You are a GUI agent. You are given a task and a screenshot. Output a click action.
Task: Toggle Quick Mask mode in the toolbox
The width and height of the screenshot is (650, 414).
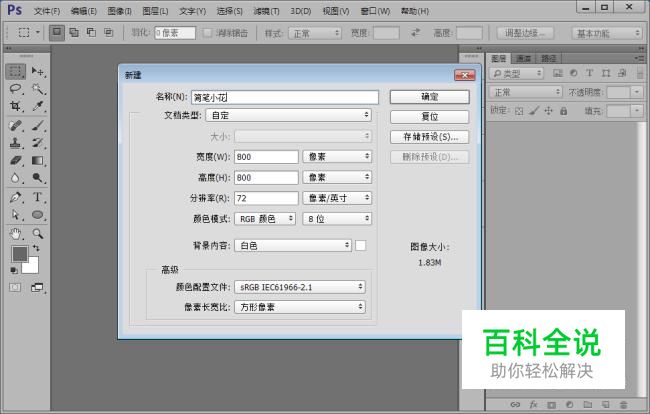point(15,287)
